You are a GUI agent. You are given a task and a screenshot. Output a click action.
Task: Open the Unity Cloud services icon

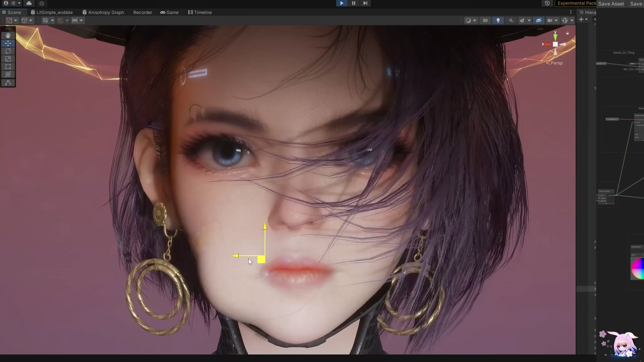coord(29,3)
